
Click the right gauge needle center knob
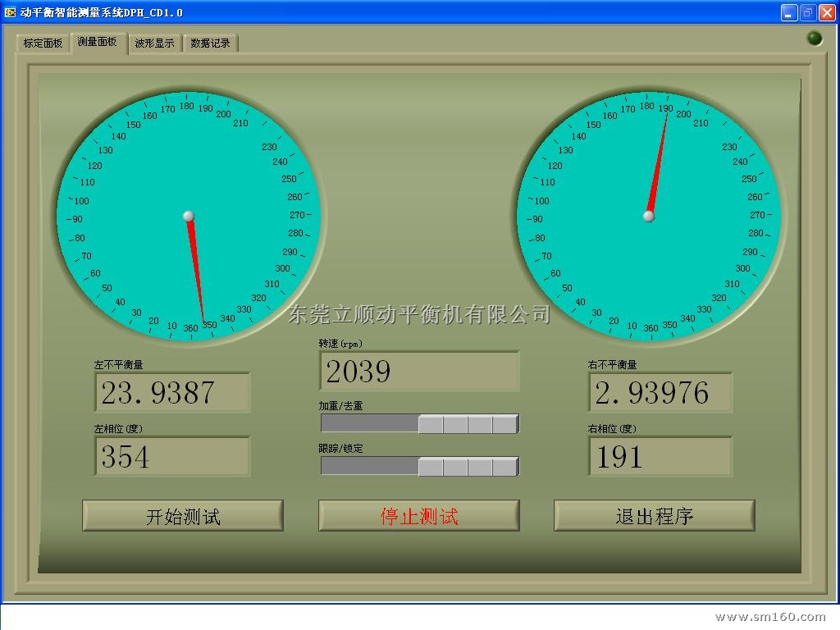[x=649, y=217]
